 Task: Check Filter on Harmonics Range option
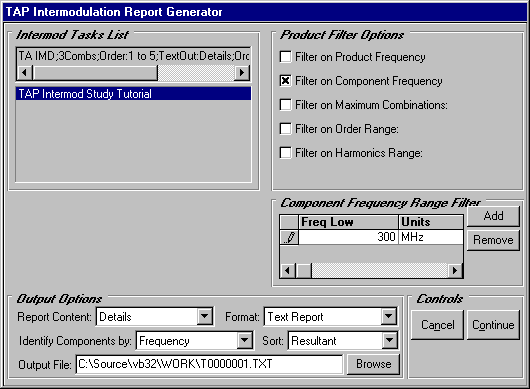(x=285, y=153)
